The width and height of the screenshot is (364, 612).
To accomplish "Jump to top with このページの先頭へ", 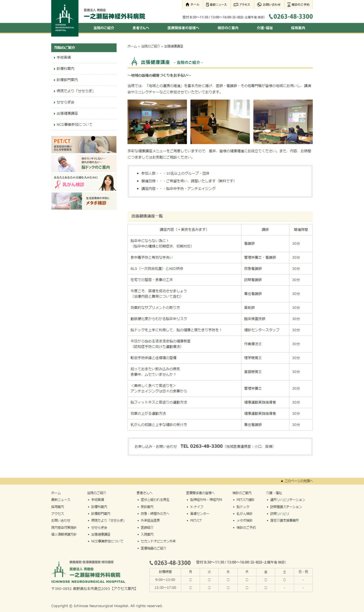I will 296,481.
